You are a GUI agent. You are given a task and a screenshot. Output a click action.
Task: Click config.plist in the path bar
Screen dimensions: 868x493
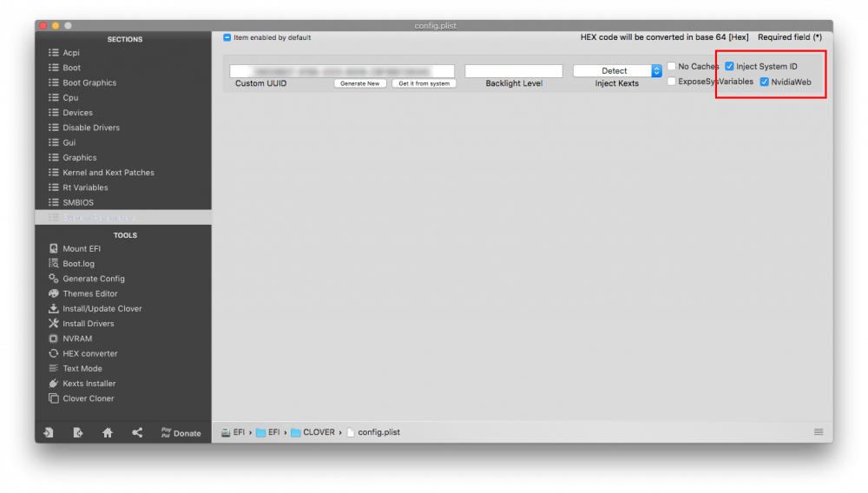[373, 432]
